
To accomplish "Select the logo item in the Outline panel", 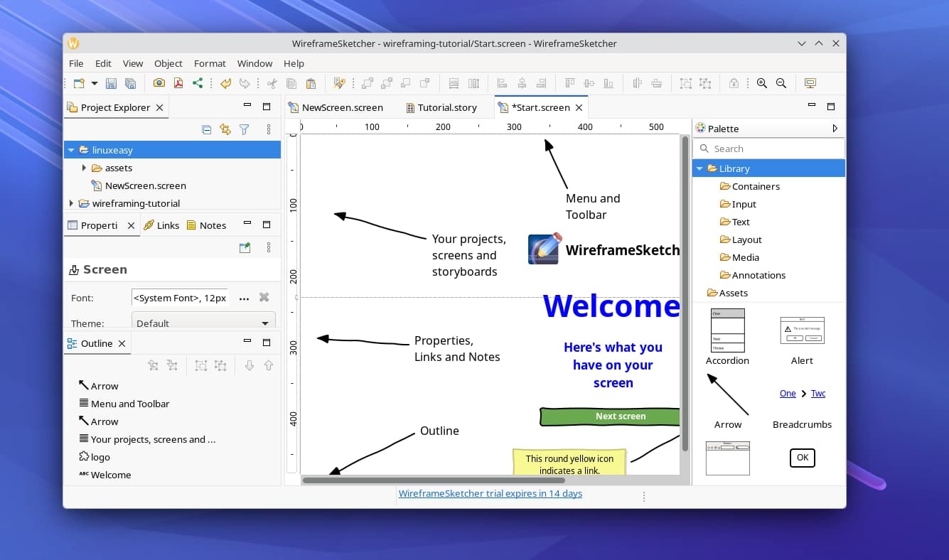I will coord(99,457).
